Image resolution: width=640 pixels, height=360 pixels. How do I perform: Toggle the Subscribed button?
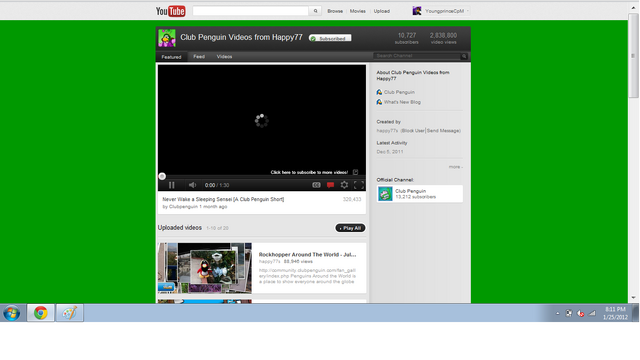[330, 38]
